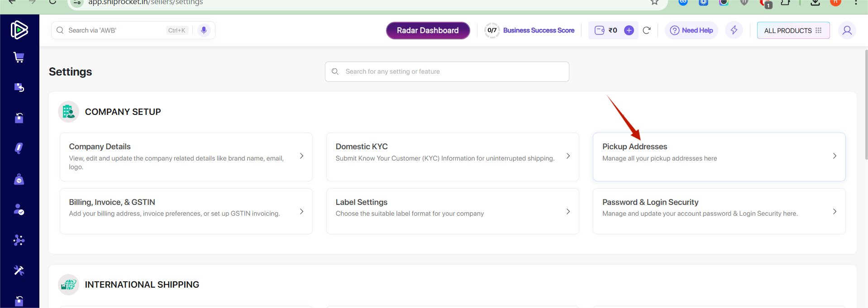Image resolution: width=868 pixels, height=308 pixels.
Task: Click the lightning bolt quick actions icon
Action: click(x=734, y=30)
